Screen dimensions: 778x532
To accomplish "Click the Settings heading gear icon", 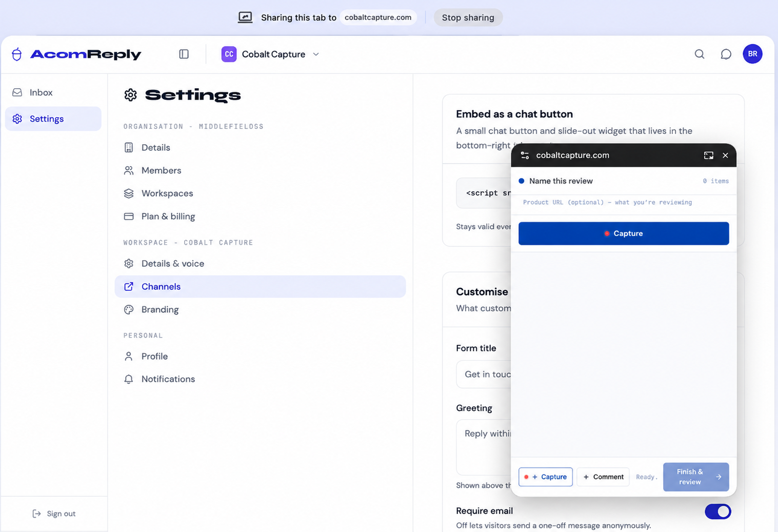I will tap(131, 95).
